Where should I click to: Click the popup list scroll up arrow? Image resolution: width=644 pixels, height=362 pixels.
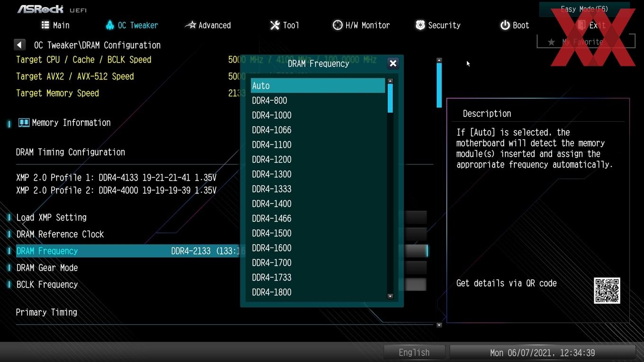coord(390,81)
